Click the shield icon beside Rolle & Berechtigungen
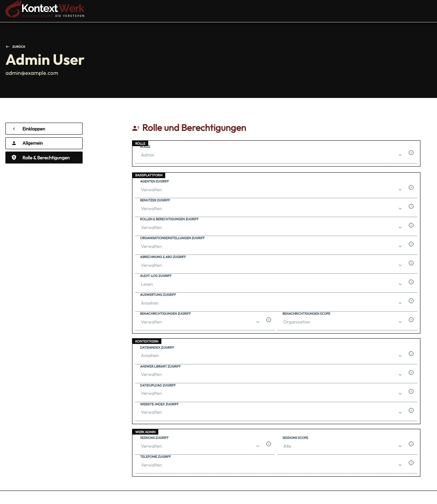Viewport: 437px width, 504px height. (x=14, y=157)
